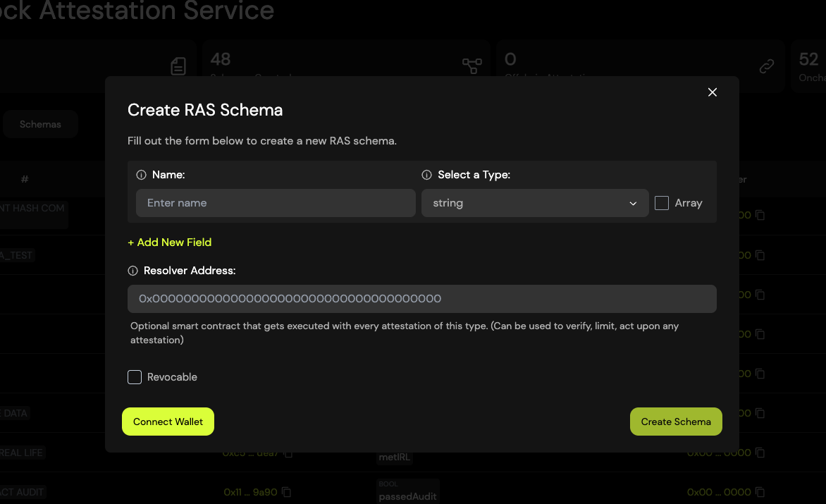This screenshot has width=826, height=504.
Task: Enable the Revocable checkbox
Action: (x=135, y=377)
